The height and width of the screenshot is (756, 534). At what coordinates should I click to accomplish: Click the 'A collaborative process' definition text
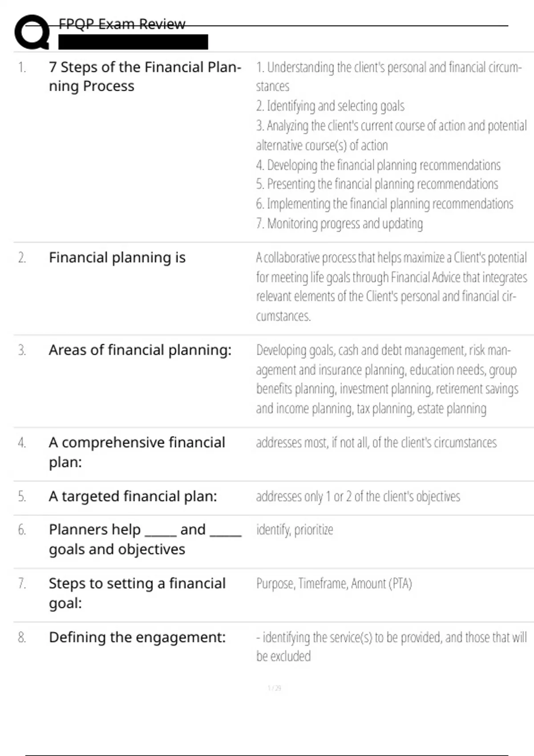click(x=391, y=286)
